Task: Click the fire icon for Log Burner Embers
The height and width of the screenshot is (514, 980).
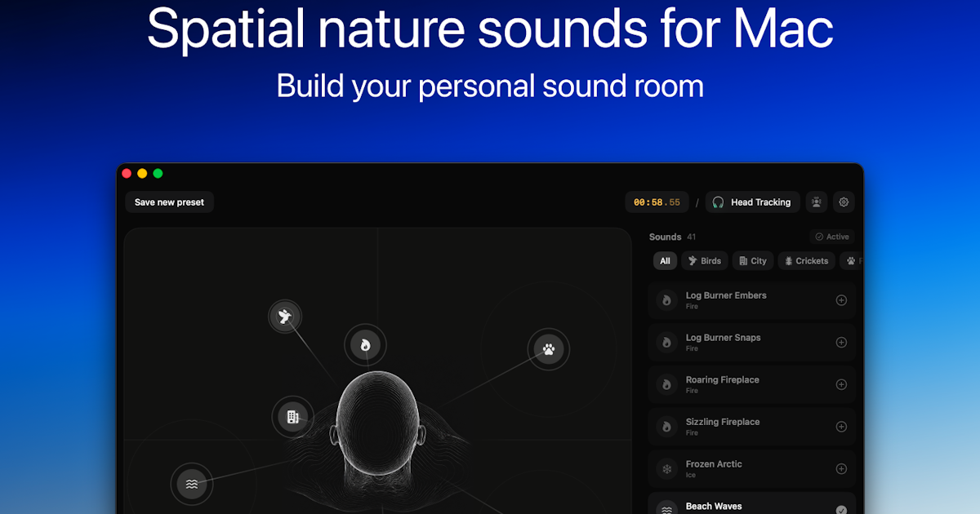Action: [x=666, y=300]
